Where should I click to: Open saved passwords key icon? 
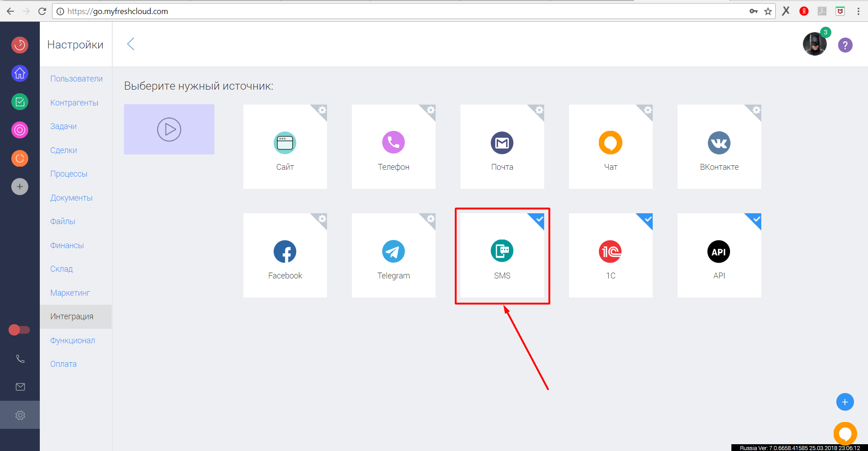tap(753, 11)
